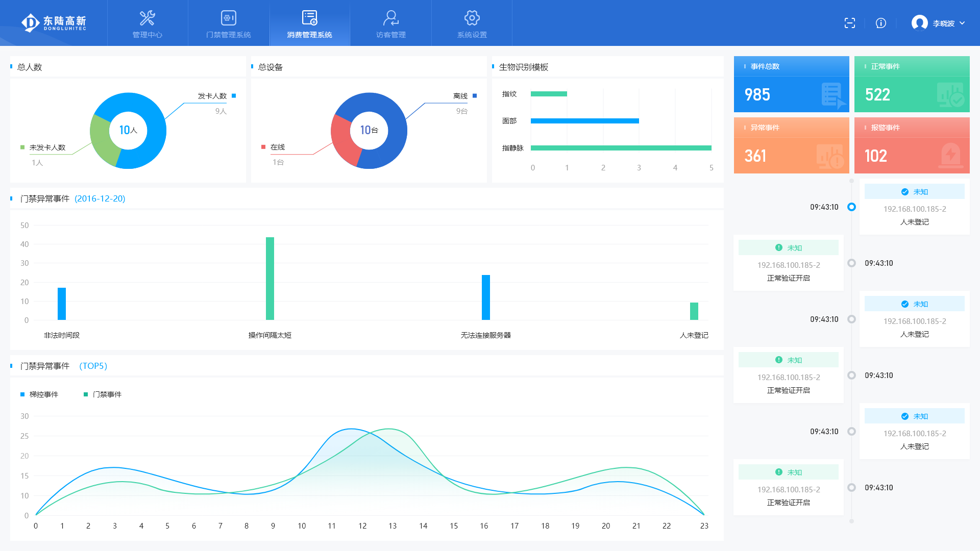This screenshot has width=980, height=551.
Task: Click 报警事件 alarm light icon
Action: point(950,156)
